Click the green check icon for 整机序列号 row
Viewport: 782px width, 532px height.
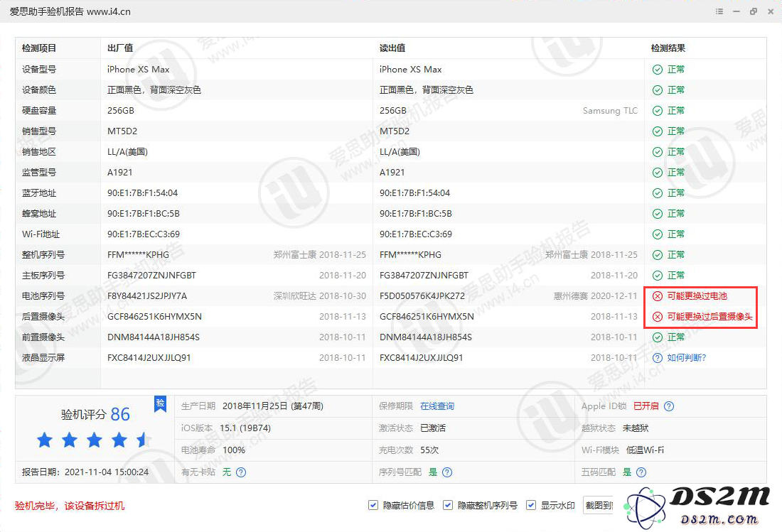pyautogui.click(x=658, y=255)
